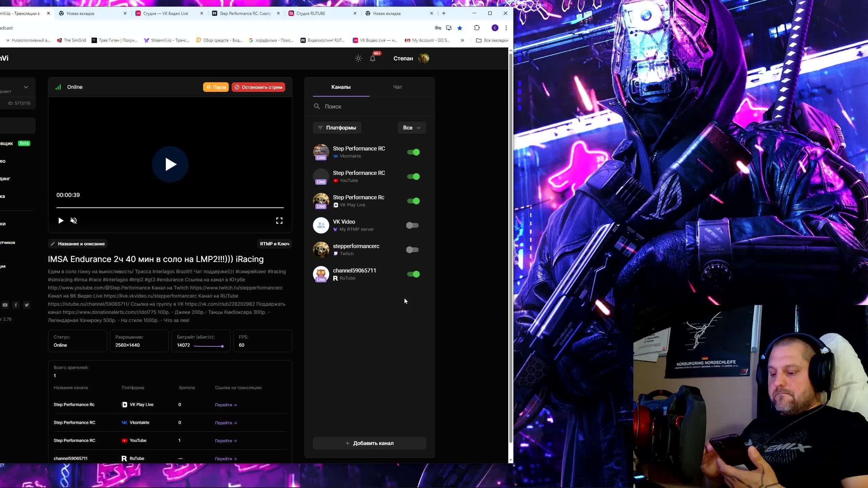Click the browser extensions puzzle icon
Viewport: 868px width, 488px height.
(477, 28)
